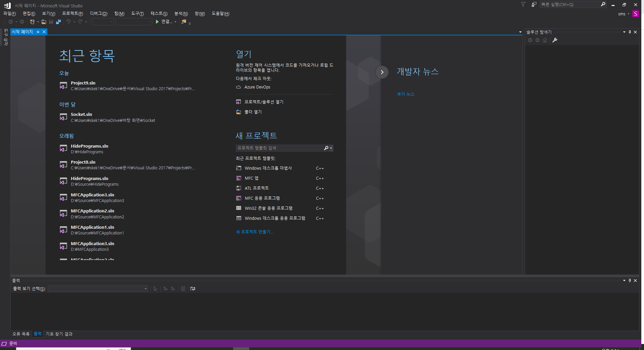Open the 연결 start button dropdown arrow
Viewport: 644px width, 350px height.
tap(175, 22)
